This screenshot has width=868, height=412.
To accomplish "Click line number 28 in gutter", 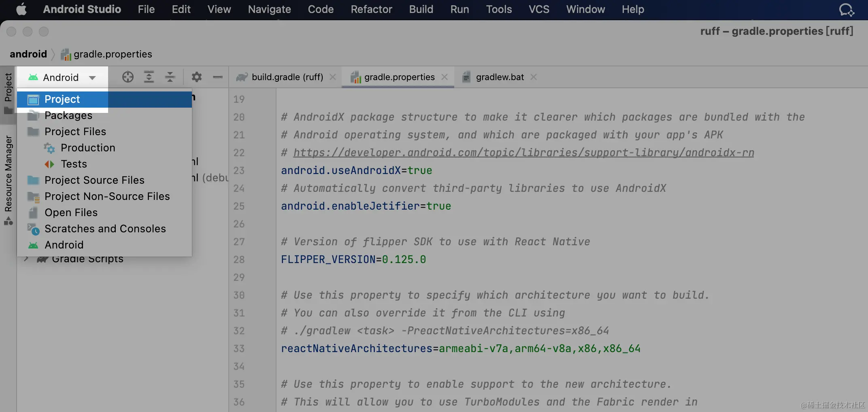I will (239, 259).
